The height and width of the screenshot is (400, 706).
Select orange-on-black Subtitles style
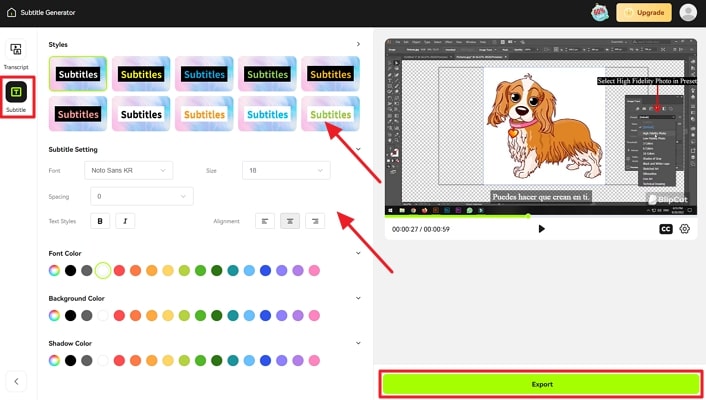tap(330, 74)
